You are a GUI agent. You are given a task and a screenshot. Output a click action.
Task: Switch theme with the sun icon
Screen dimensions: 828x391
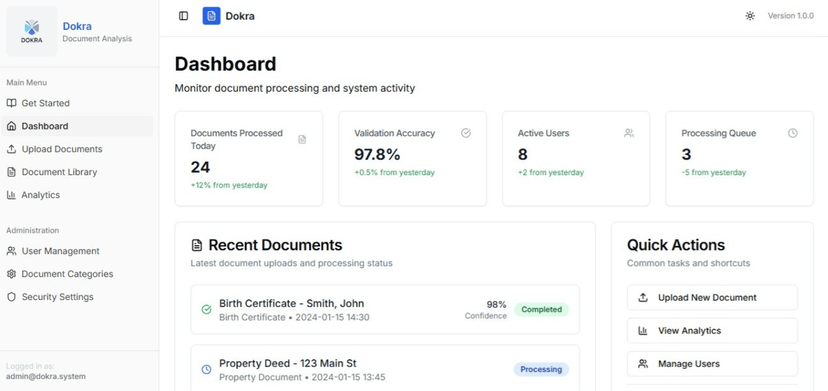coord(750,16)
